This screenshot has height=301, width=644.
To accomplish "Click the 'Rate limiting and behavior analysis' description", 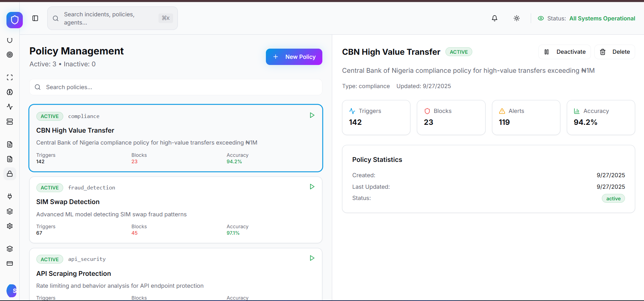I will click(120, 286).
